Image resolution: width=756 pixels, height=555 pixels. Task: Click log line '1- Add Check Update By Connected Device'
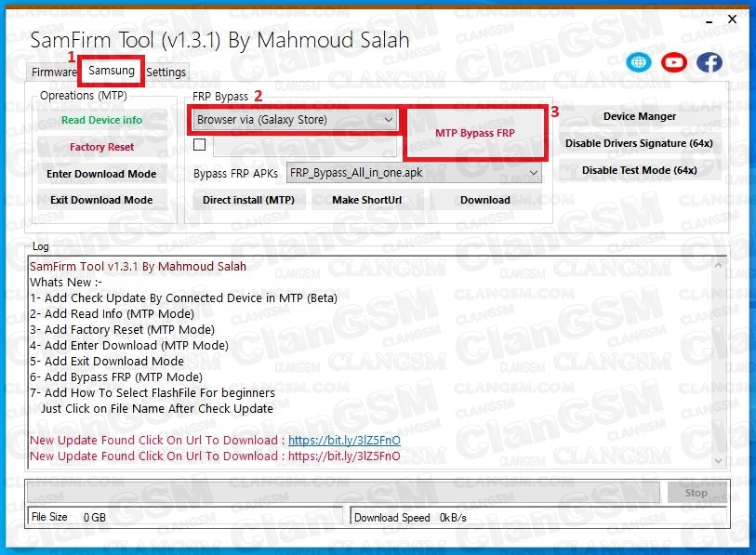coord(184,298)
